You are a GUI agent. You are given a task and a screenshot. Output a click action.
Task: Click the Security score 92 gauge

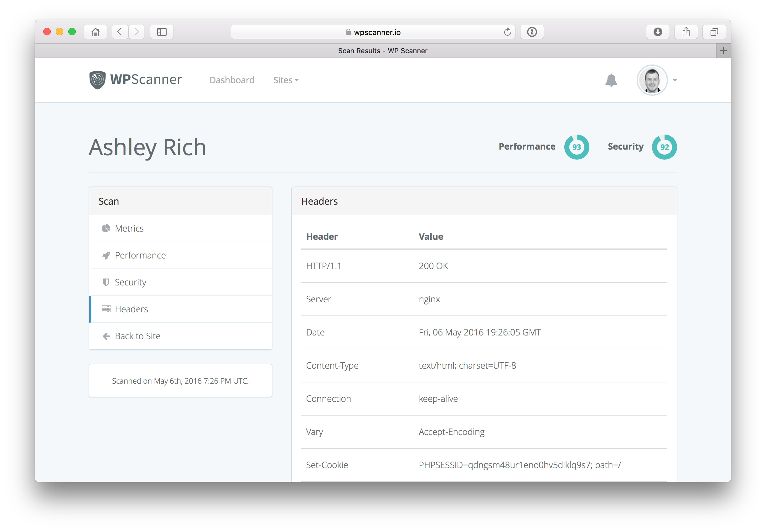pyautogui.click(x=664, y=147)
